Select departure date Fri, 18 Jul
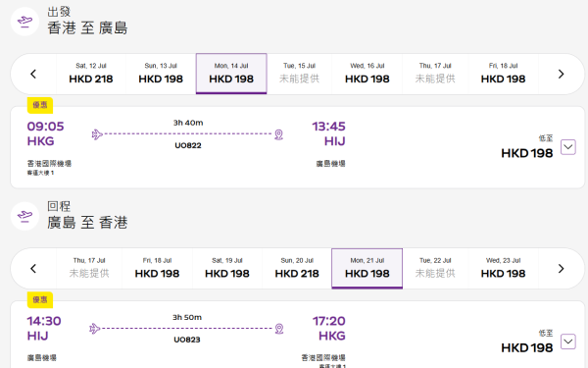Viewport: 588px width, 368px height. 504,74
